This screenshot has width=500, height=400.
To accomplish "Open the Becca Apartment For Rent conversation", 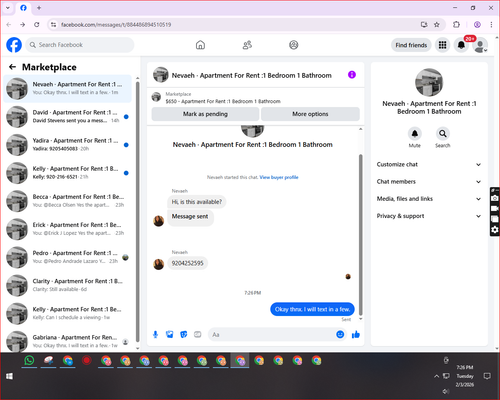I will click(x=68, y=201).
